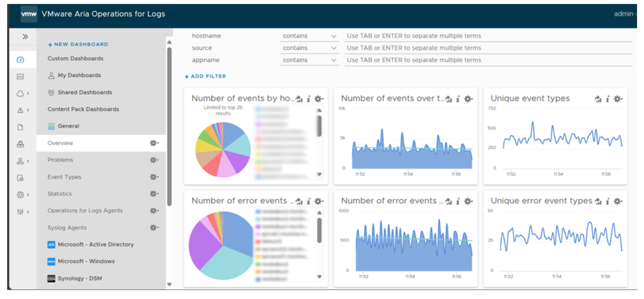Expand the navigation rail with the double-chevron
The height and width of the screenshot is (299, 644).
pyautogui.click(x=25, y=37)
